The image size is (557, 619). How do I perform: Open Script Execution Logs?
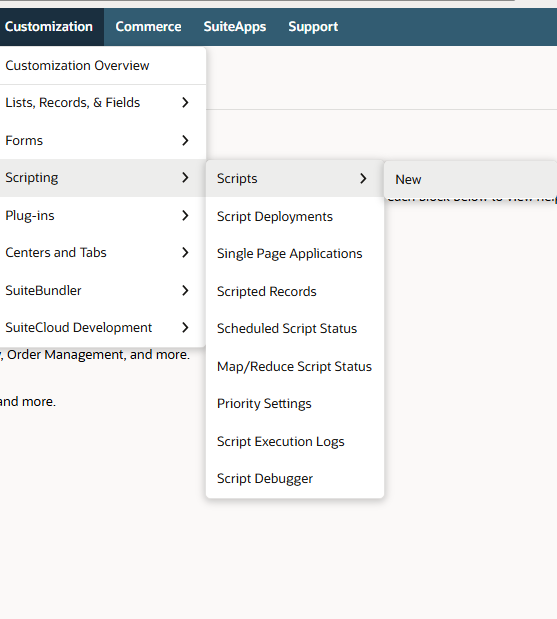point(295,441)
